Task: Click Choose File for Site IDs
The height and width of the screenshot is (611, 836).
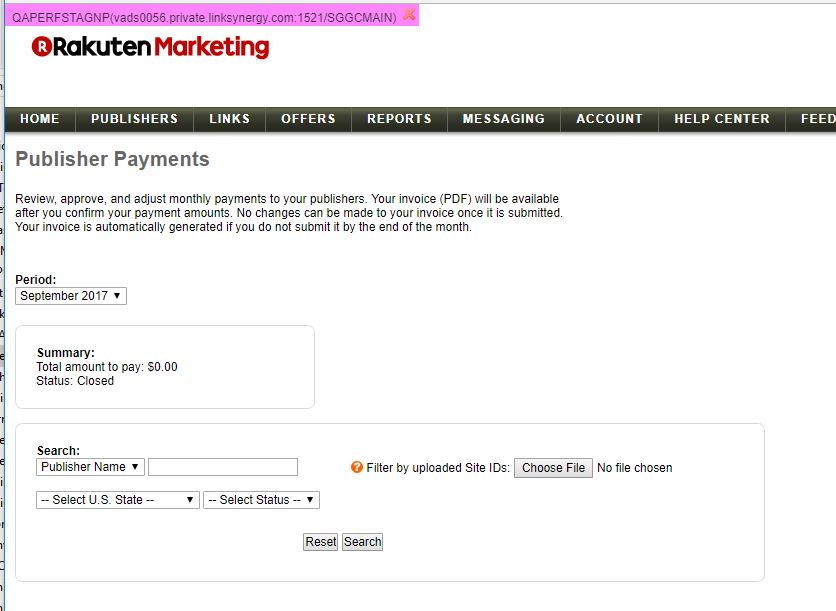Action: (x=553, y=468)
